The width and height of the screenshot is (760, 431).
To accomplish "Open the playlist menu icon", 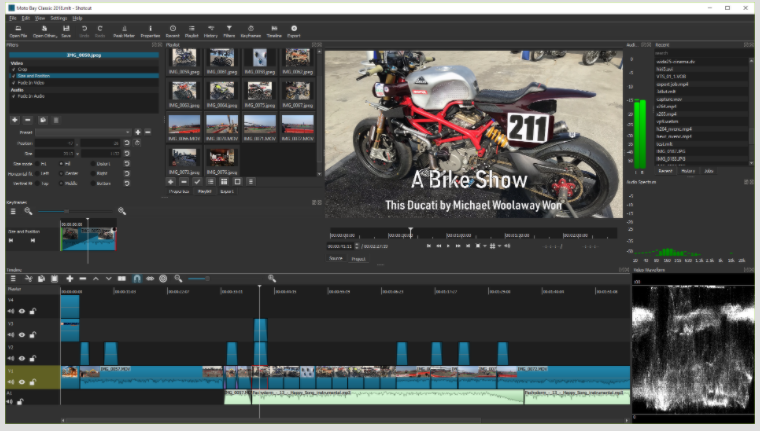I will point(251,182).
